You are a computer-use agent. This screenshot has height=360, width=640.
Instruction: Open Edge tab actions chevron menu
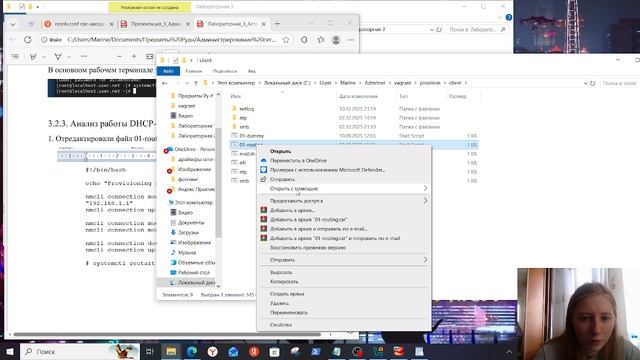click(13, 24)
